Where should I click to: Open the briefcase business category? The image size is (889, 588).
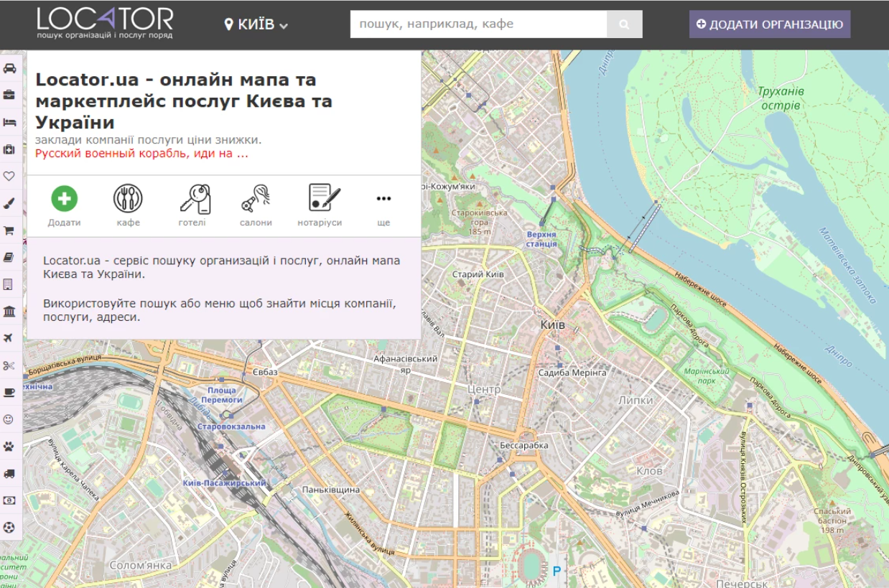click(9, 95)
